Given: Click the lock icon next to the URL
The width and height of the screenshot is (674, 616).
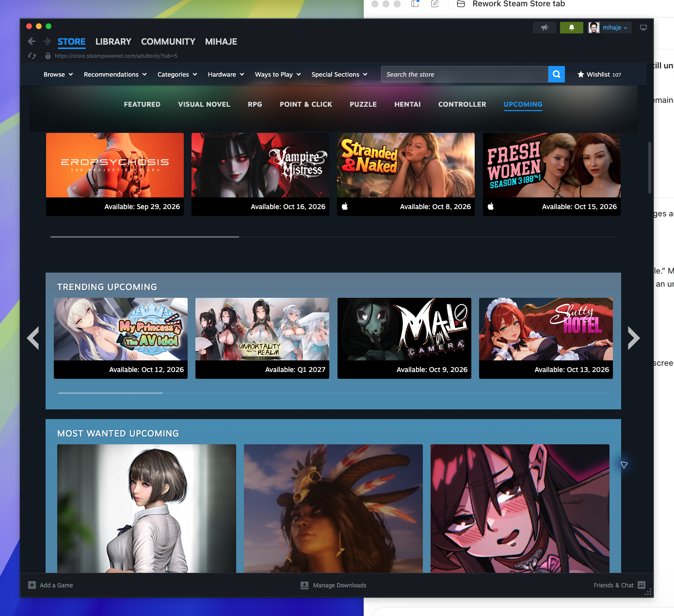Looking at the screenshot, I should tap(48, 56).
